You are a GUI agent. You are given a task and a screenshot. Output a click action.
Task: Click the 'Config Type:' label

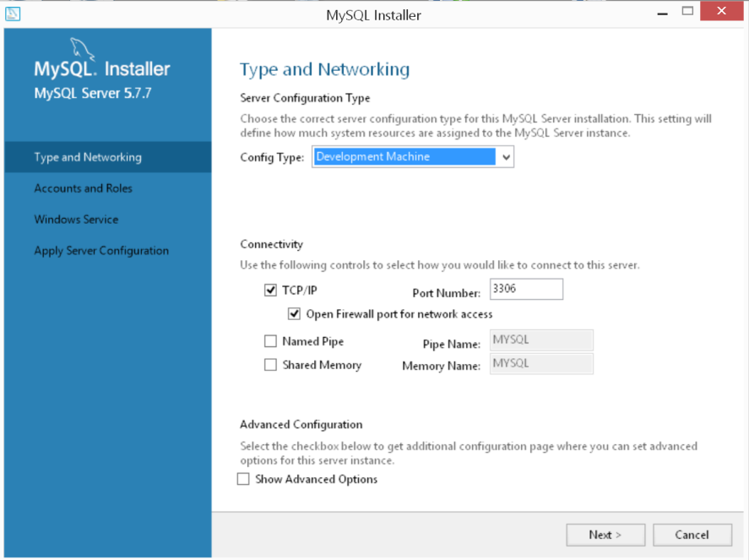tap(272, 157)
